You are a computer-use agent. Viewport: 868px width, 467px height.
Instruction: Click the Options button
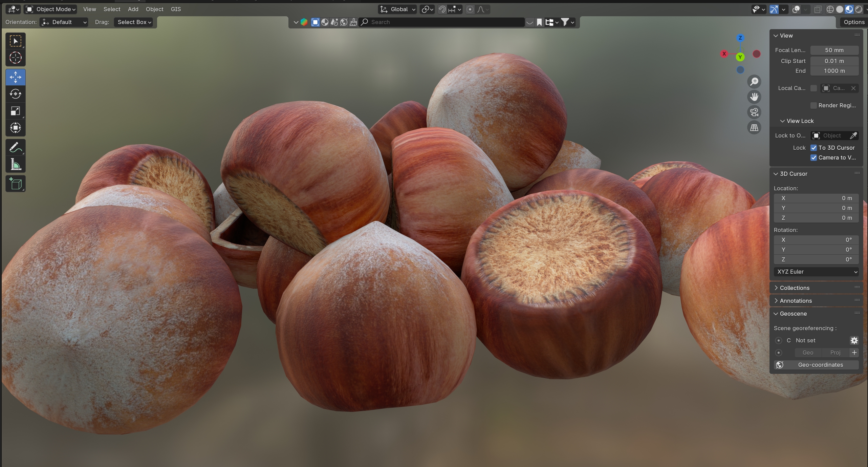853,22
